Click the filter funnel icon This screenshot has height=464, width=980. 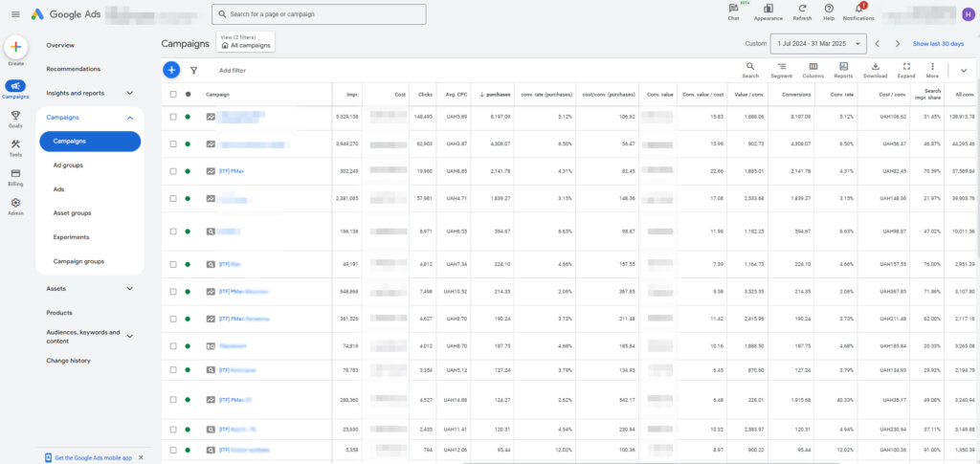(194, 70)
